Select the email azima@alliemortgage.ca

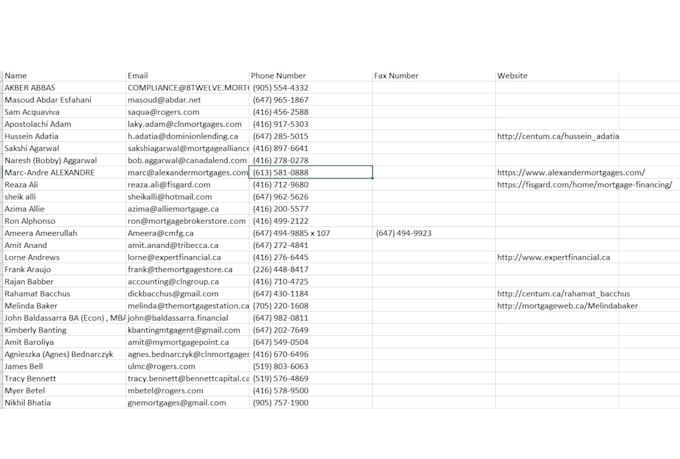[x=173, y=209]
